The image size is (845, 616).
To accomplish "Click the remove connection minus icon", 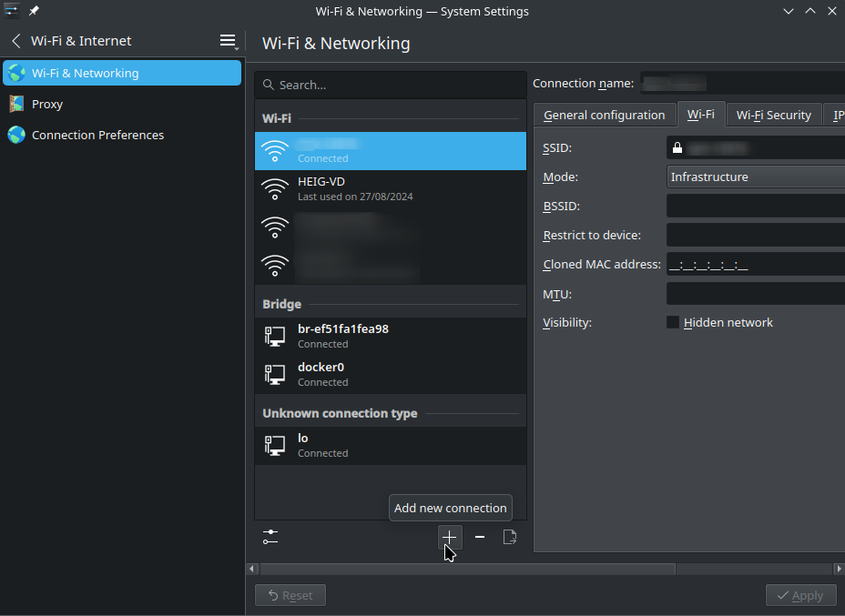I will pyautogui.click(x=480, y=537).
